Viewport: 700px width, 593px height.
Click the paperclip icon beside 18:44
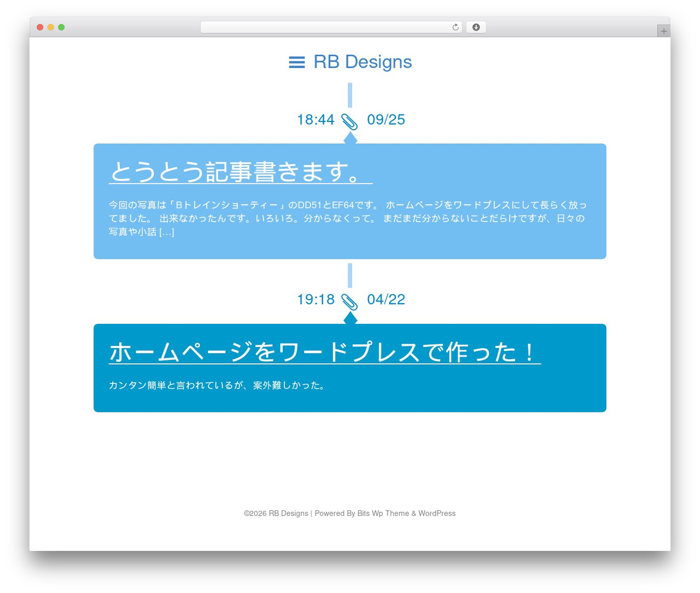pyautogui.click(x=349, y=121)
